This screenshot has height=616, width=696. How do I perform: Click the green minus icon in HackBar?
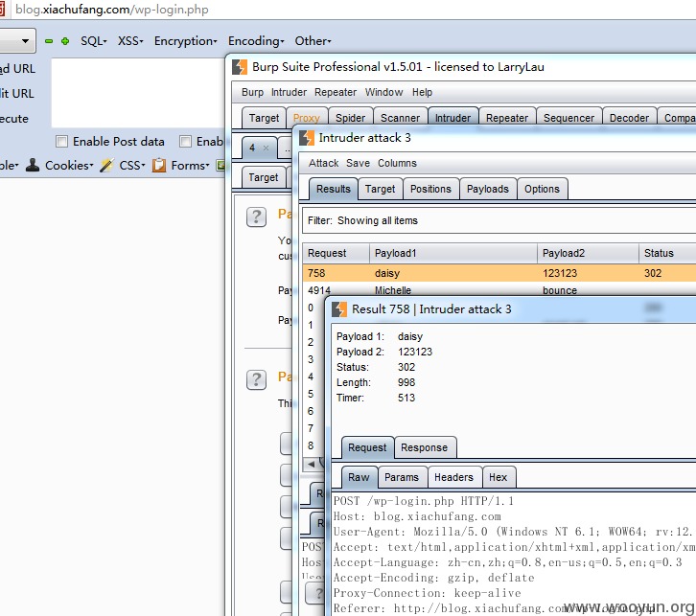click(x=49, y=41)
